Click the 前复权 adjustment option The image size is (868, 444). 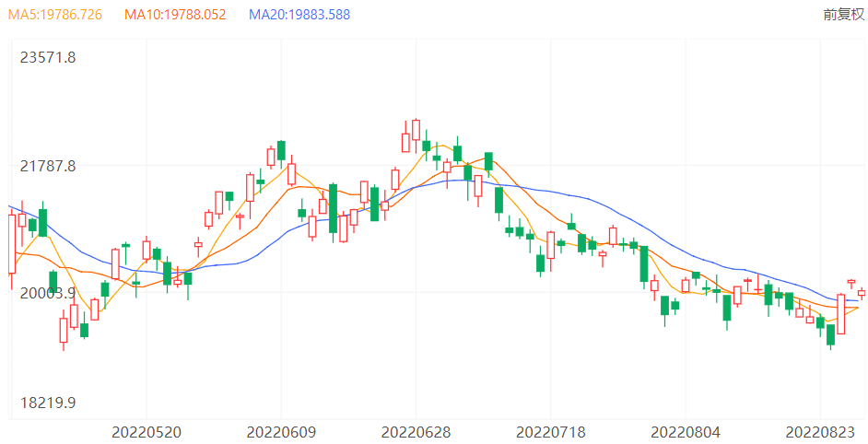(844, 15)
